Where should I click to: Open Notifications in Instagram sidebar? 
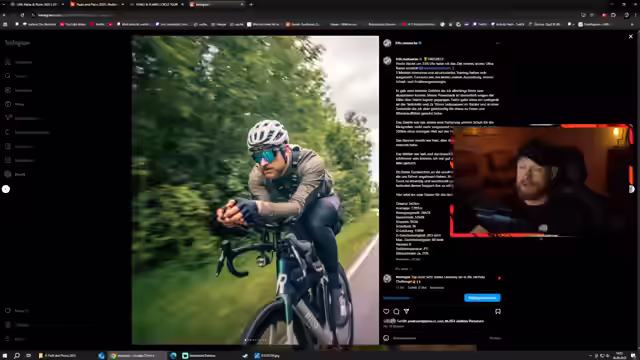tap(8, 132)
